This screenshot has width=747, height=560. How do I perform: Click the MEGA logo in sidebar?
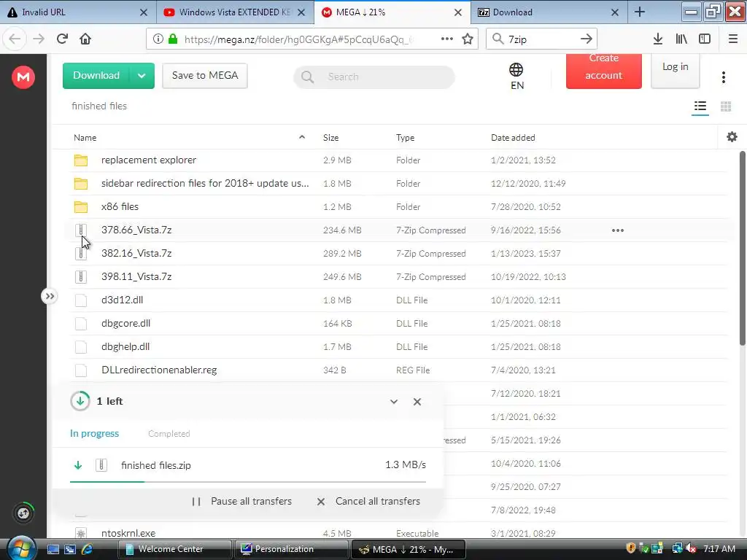click(23, 77)
